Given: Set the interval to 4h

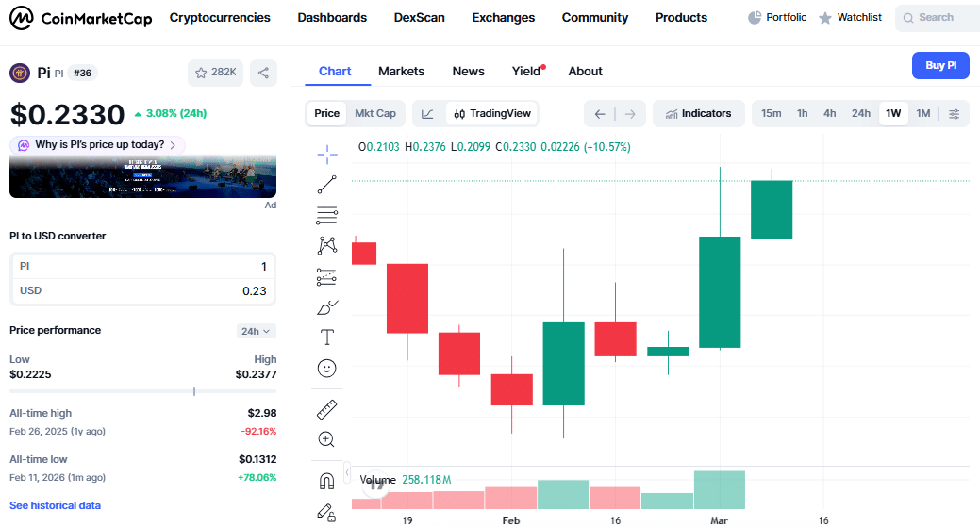Looking at the screenshot, I should coord(829,114).
